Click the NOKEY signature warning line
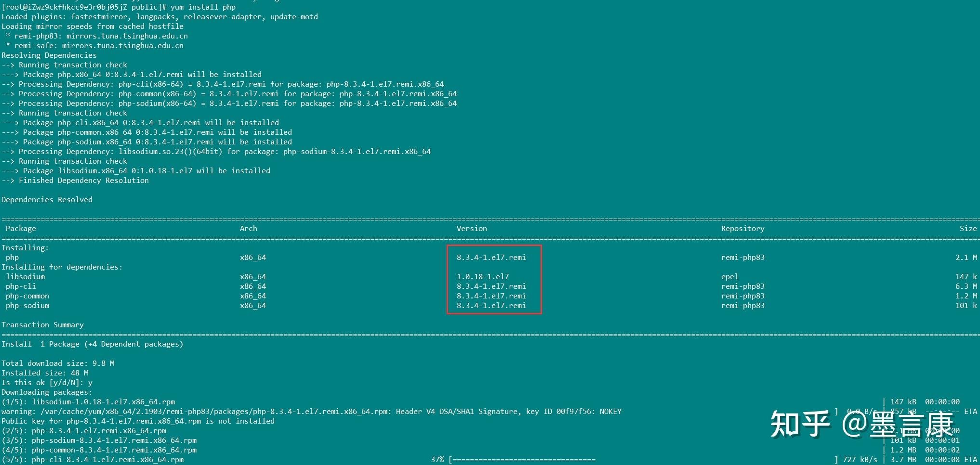The image size is (980, 465). coord(311,411)
